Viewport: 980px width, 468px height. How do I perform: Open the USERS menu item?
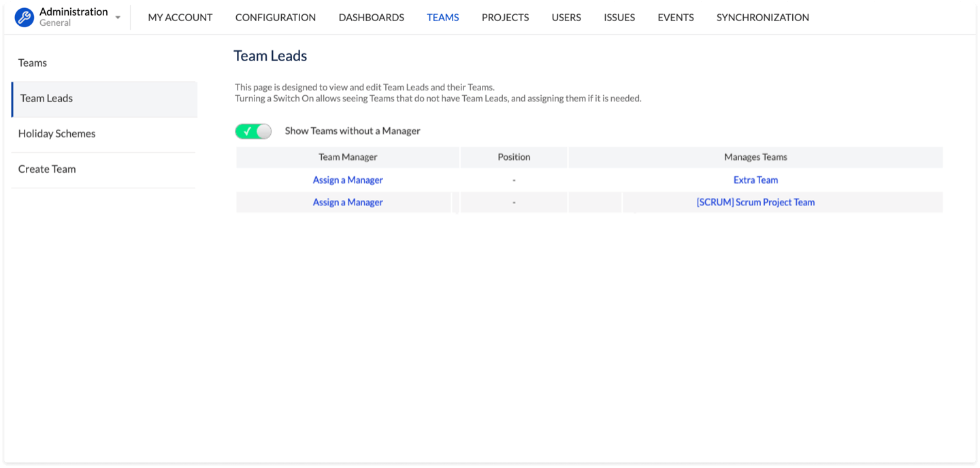pyautogui.click(x=566, y=18)
